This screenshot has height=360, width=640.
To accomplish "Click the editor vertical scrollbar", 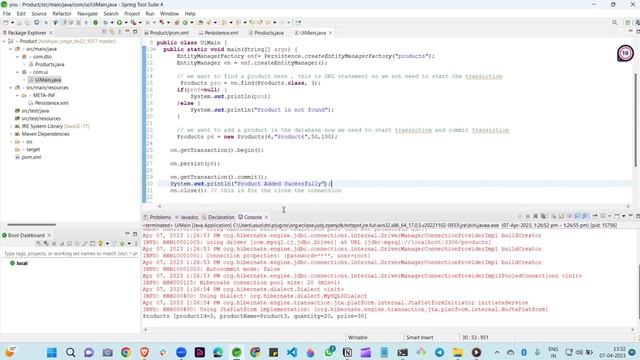I will tap(636, 120).
